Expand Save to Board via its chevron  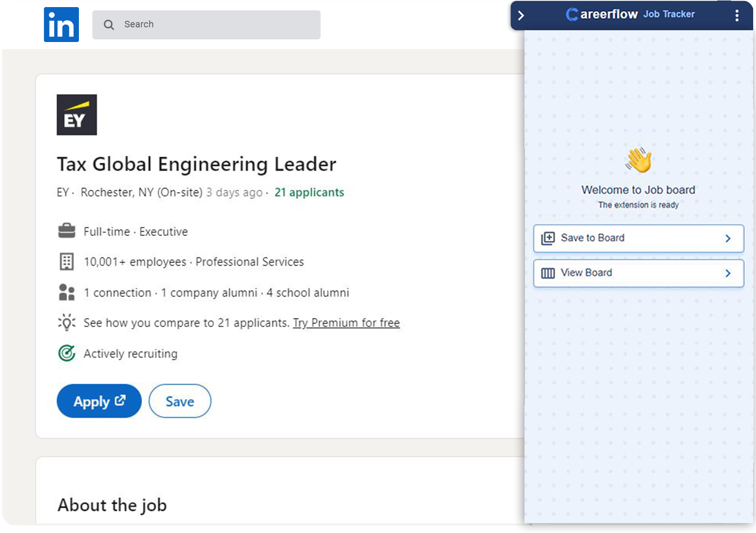tap(728, 238)
